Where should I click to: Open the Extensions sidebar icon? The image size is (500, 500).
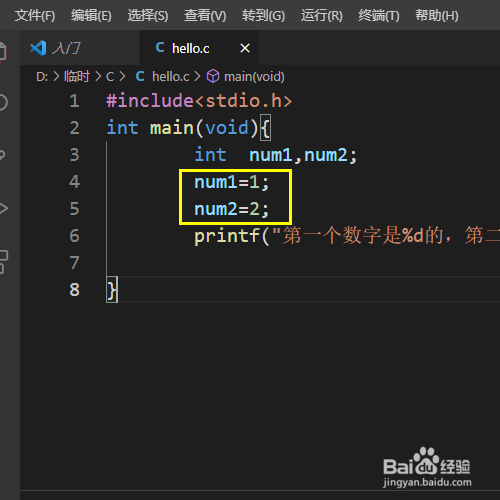pyautogui.click(x=3, y=262)
